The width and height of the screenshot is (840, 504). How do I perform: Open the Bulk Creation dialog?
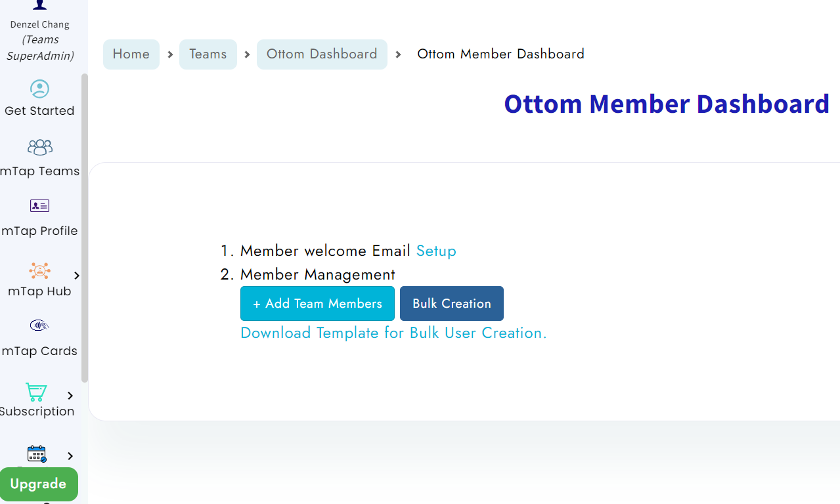451,303
